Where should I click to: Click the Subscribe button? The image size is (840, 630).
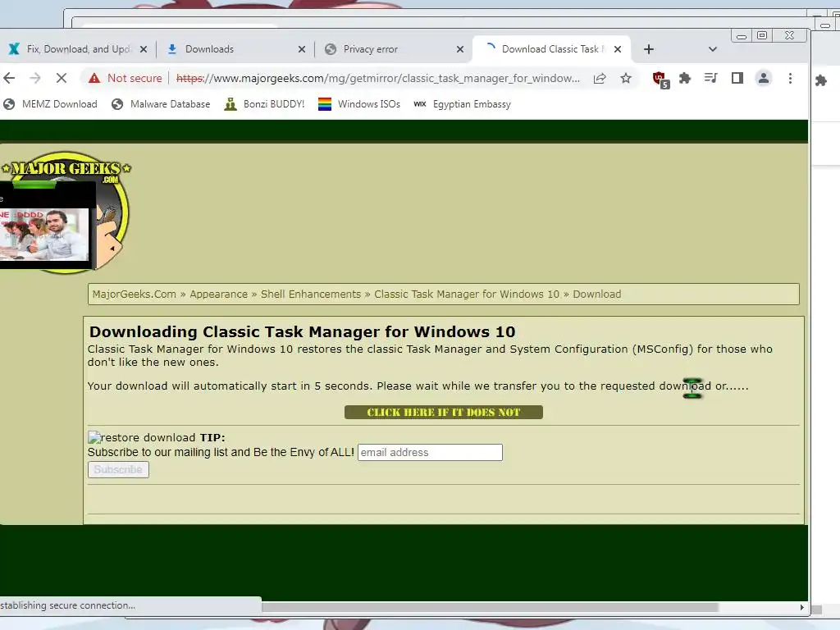click(118, 469)
